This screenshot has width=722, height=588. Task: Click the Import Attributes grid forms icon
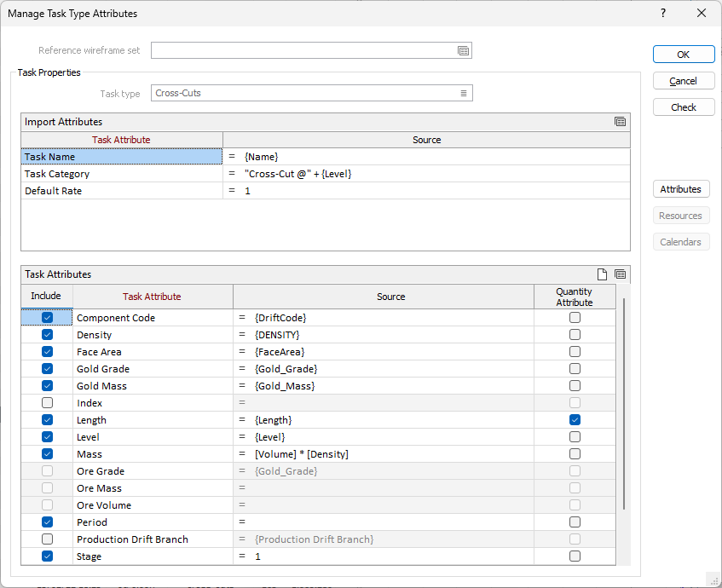click(620, 122)
